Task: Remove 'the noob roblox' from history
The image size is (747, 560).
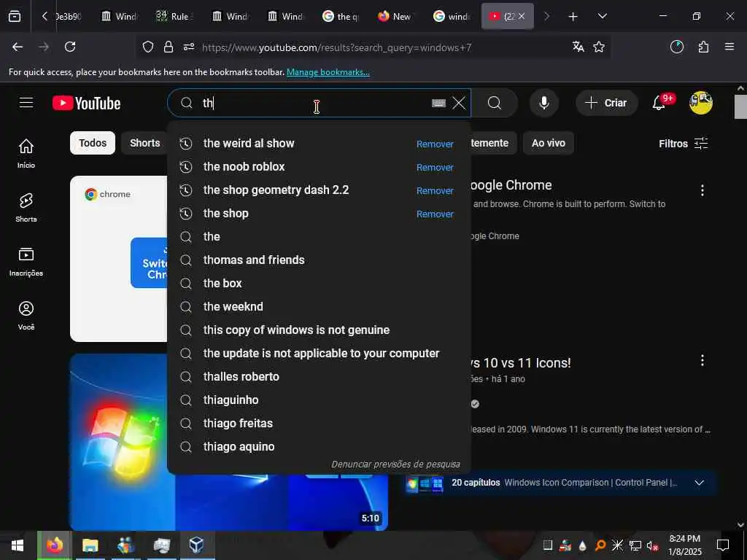Action: (x=435, y=167)
